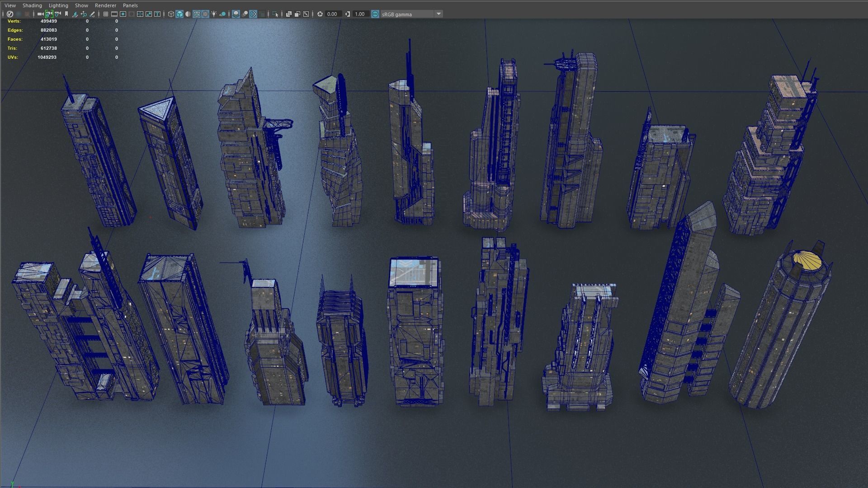Toggle the textured checker display icon
The height and width of the screenshot is (488, 868).
pyautogui.click(x=205, y=14)
